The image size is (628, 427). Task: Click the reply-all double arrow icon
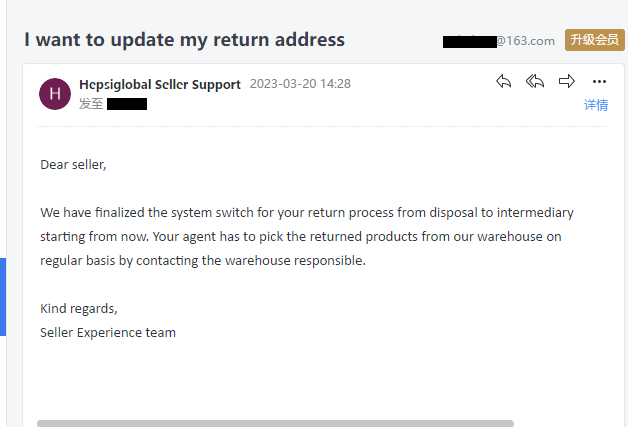coord(535,81)
